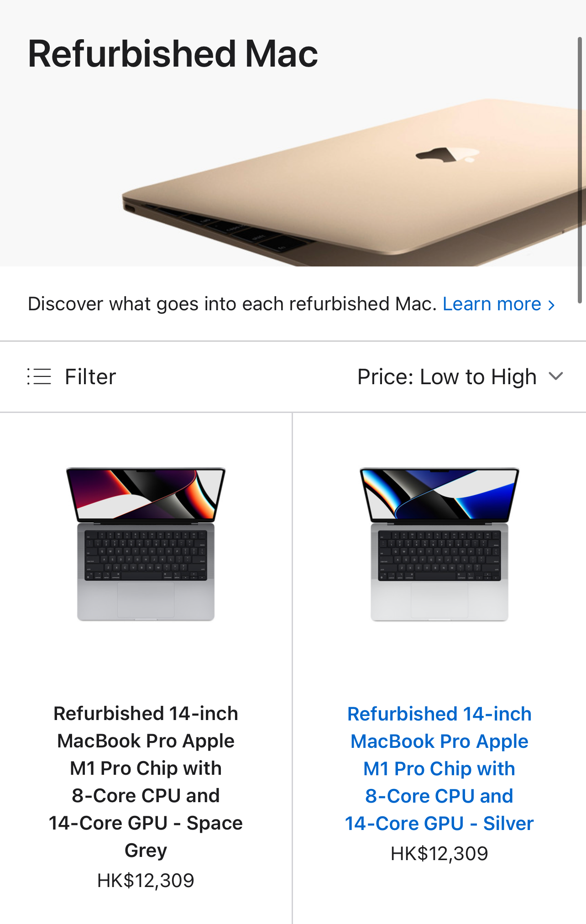Click the chevron after Learn more
The image size is (586, 924).
[551, 305]
